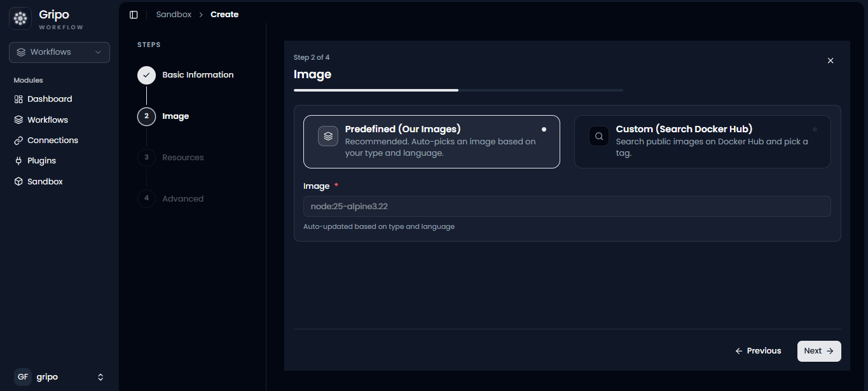This screenshot has height=391, width=868.
Task: Click the step 3 Resources circle
Action: (x=146, y=158)
